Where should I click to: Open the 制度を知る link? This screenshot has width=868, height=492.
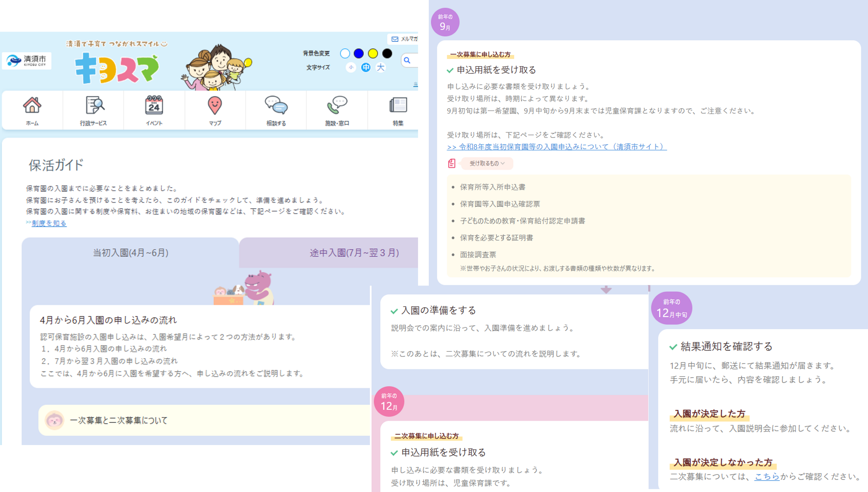49,223
